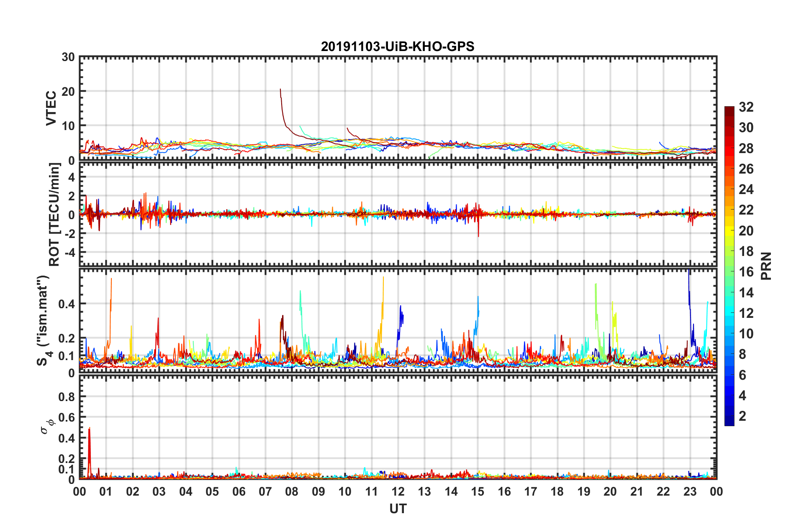Viewport: 796px width, 532px height.
Task: Select the sigma-phi axis tick "0.6"
Action: click(x=67, y=417)
